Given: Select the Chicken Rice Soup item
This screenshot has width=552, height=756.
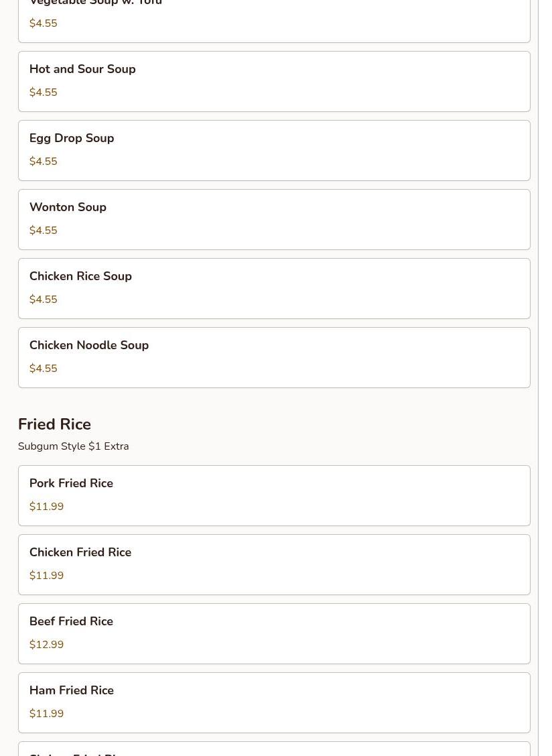Looking at the screenshot, I should pos(274,288).
